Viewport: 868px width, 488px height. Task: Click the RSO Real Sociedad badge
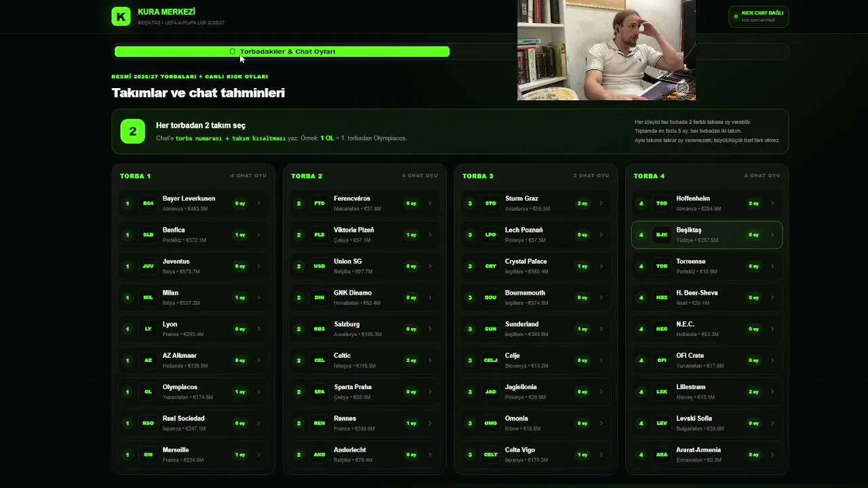(x=149, y=423)
